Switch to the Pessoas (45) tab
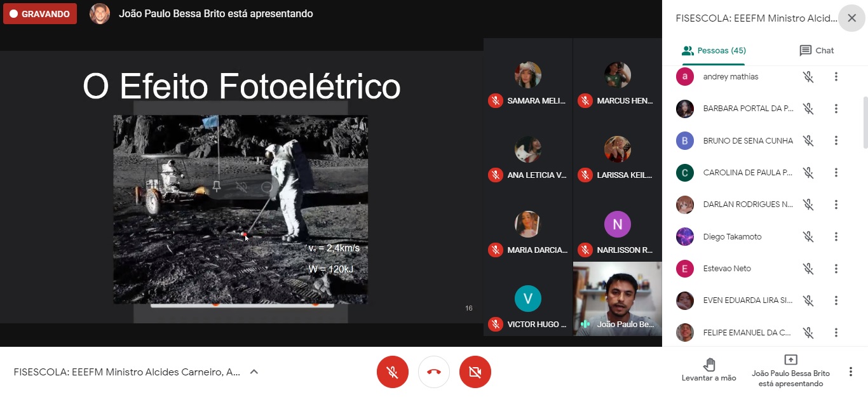This screenshot has width=868, height=397. (x=714, y=51)
